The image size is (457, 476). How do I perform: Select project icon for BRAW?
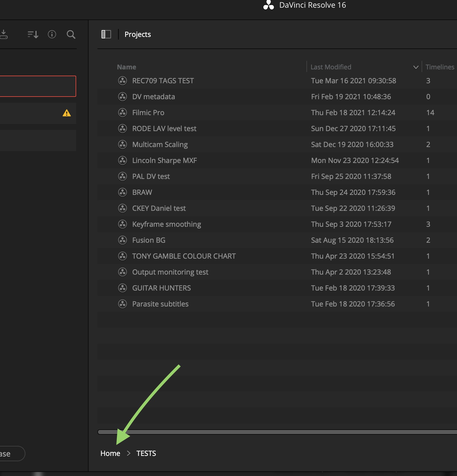(x=123, y=192)
